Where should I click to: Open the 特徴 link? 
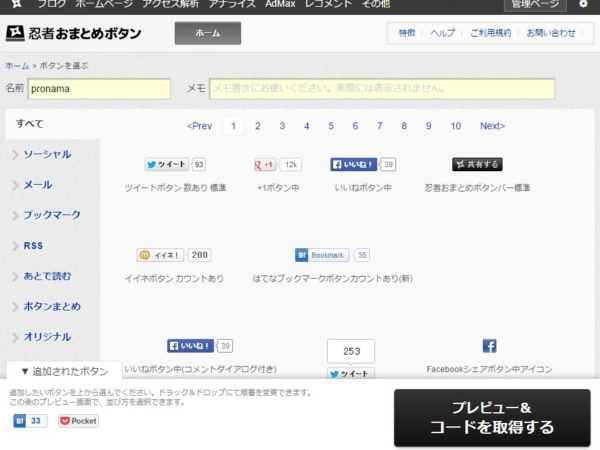[407, 33]
